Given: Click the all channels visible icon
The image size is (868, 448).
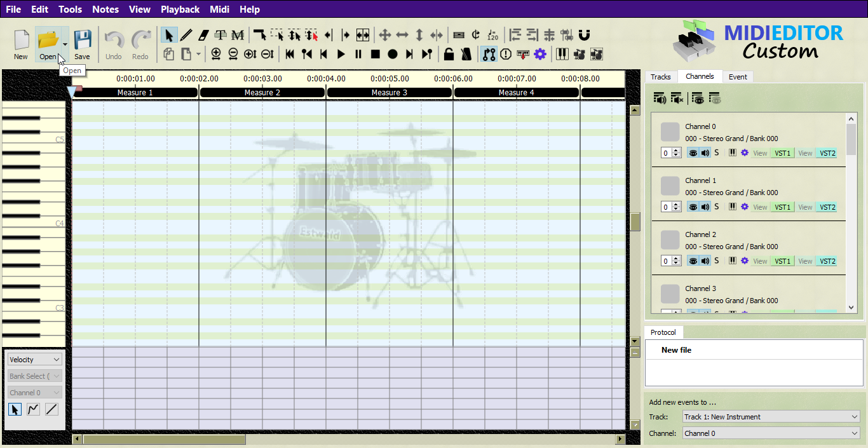Looking at the screenshot, I should (698, 98).
